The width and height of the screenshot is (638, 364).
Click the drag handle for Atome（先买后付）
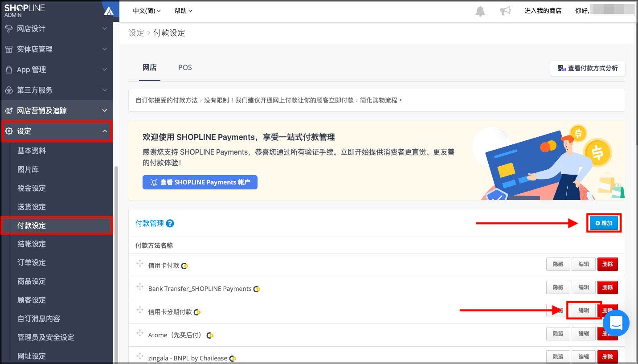140,333
